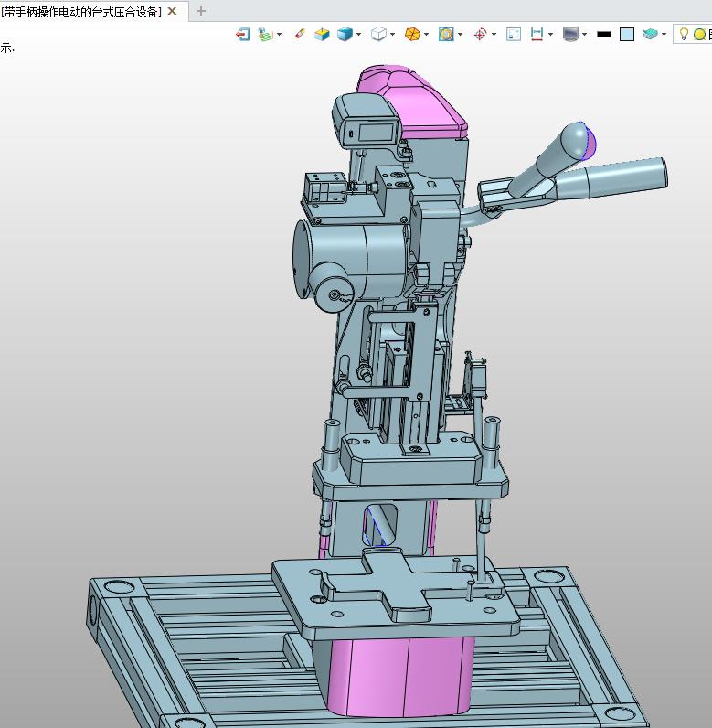Expand dropdown next to red crosshair icon
Image resolution: width=712 pixels, height=728 pixels.
pyautogui.click(x=494, y=35)
